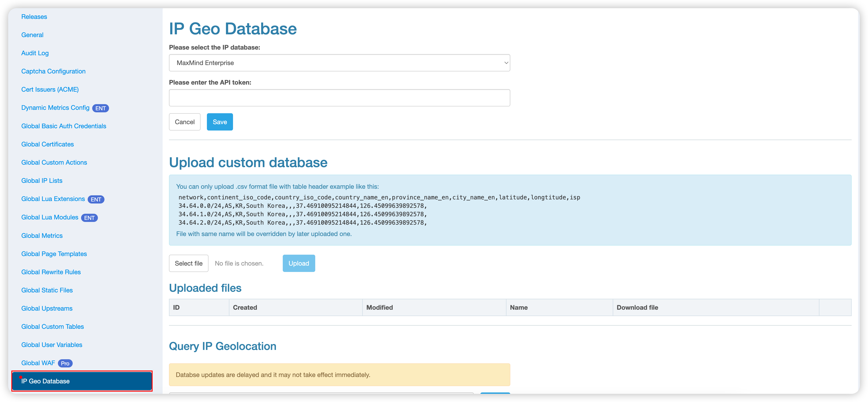Go to Captcha Configuration

pos(53,71)
